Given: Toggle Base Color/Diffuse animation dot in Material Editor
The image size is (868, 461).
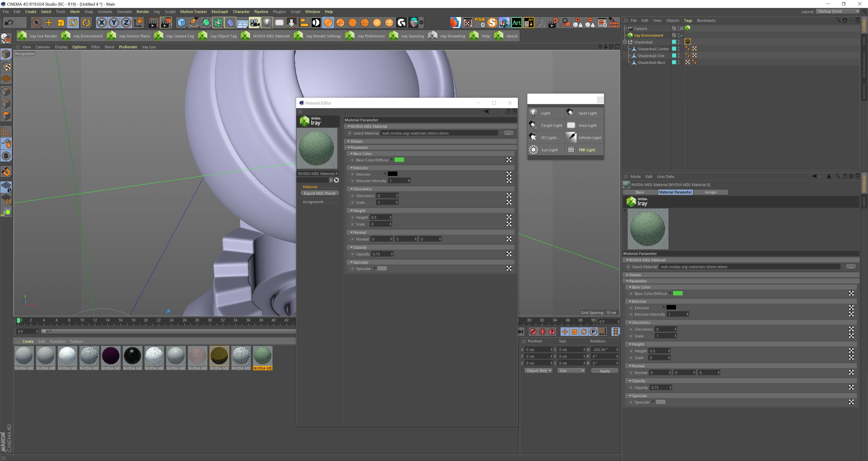Looking at the screenshot, I should (x=352, y=160).
